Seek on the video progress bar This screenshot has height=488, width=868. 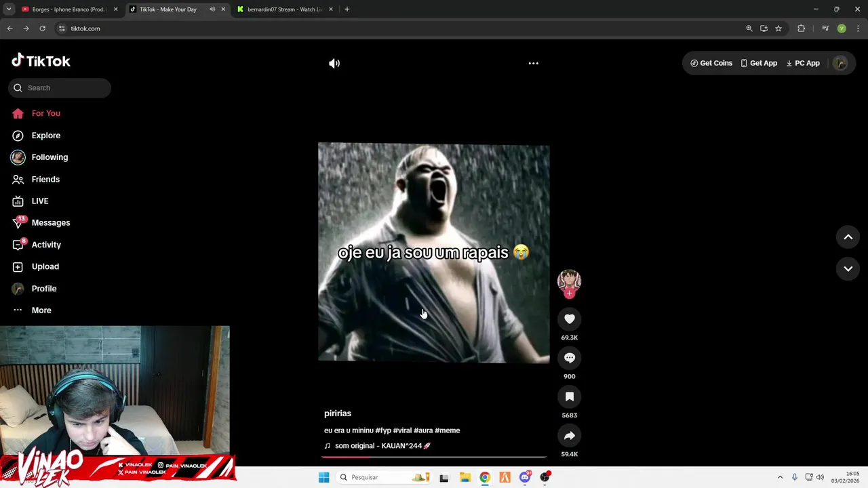click(x=434, y=457)
